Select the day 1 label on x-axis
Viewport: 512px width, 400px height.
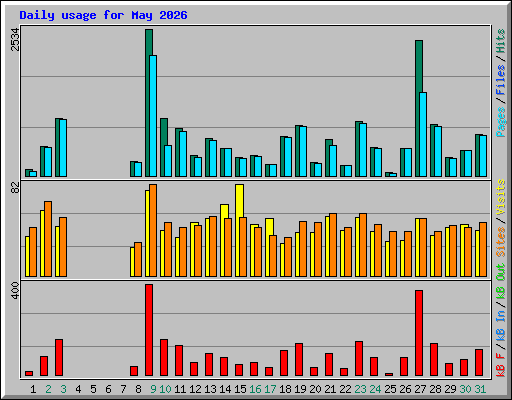click(x=33, y=389)
